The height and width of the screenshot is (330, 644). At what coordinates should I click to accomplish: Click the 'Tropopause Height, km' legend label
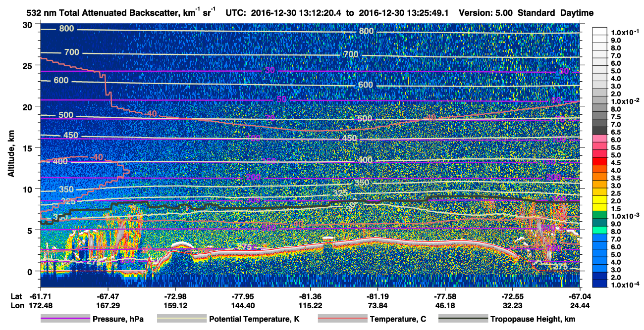[533, 319]
